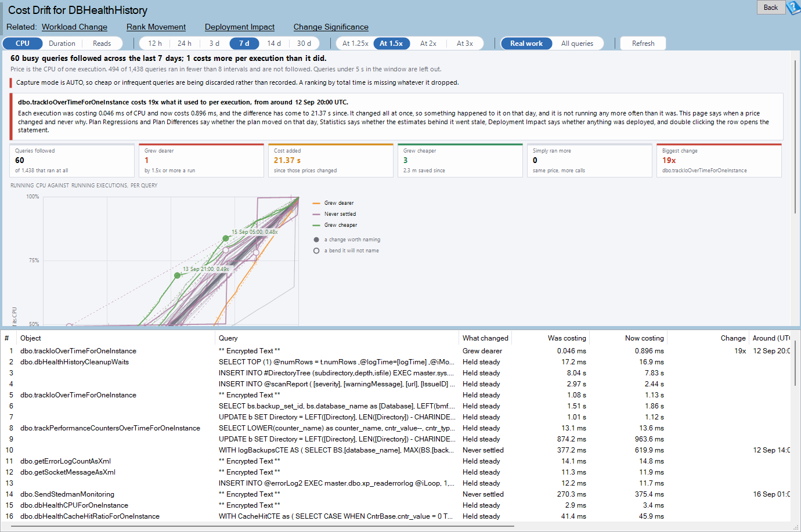The width and height of the screenshot is (801, 532).
Task: Click the table's horizontal scrollbar
Action: click(262, 526)
